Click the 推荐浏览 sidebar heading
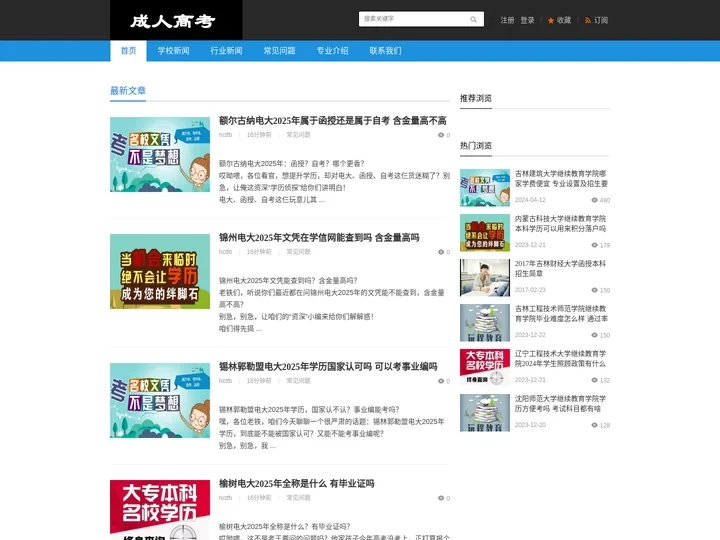This screenshot has height=540, width=720. coord(476,98)
